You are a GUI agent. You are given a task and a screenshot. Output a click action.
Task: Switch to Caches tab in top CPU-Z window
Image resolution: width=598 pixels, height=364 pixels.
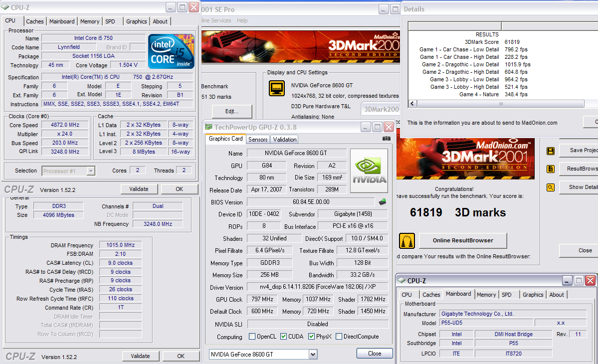(x=35, y=21)
